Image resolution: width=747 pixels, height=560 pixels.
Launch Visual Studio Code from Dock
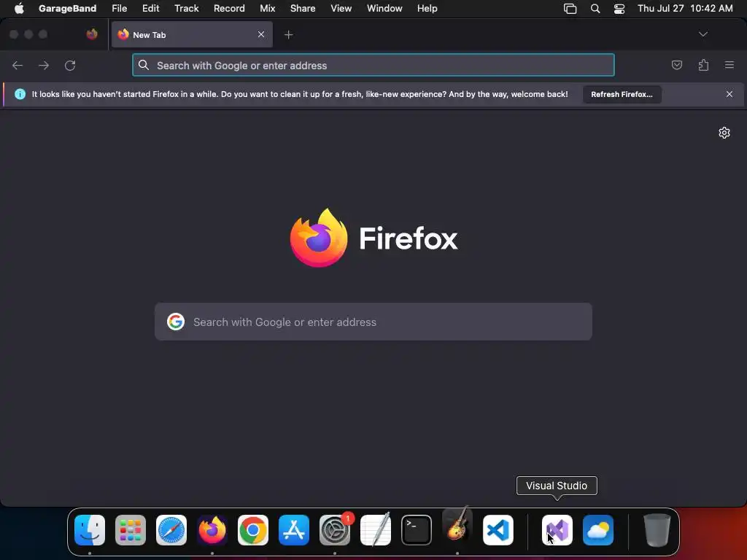[x=498, y=530]
